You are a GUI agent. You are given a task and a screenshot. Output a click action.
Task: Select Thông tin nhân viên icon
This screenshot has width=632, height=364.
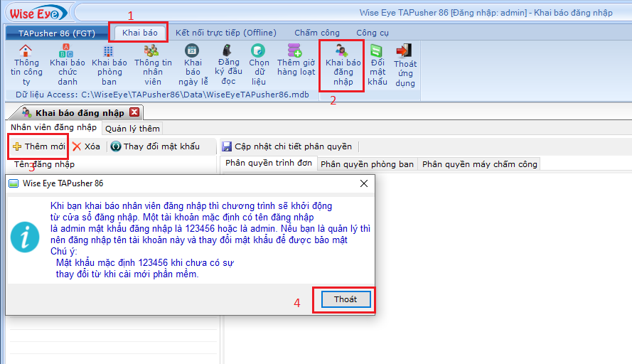coord(152,51)
